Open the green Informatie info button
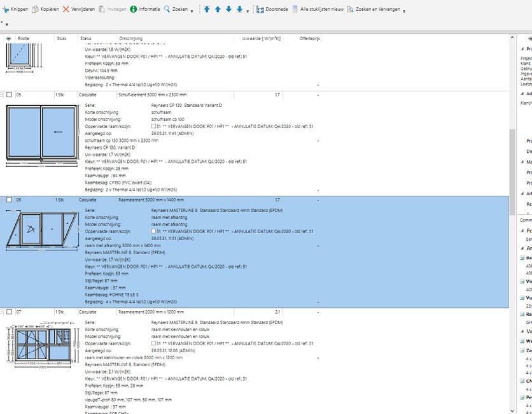532x414 pixels. coord(145,9)
